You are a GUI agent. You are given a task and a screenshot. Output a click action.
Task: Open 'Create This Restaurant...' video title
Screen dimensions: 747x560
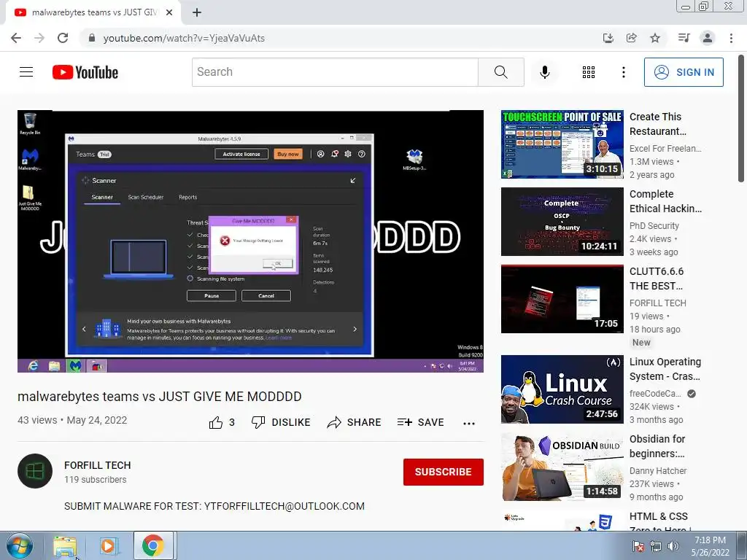[x=658, y=124]
